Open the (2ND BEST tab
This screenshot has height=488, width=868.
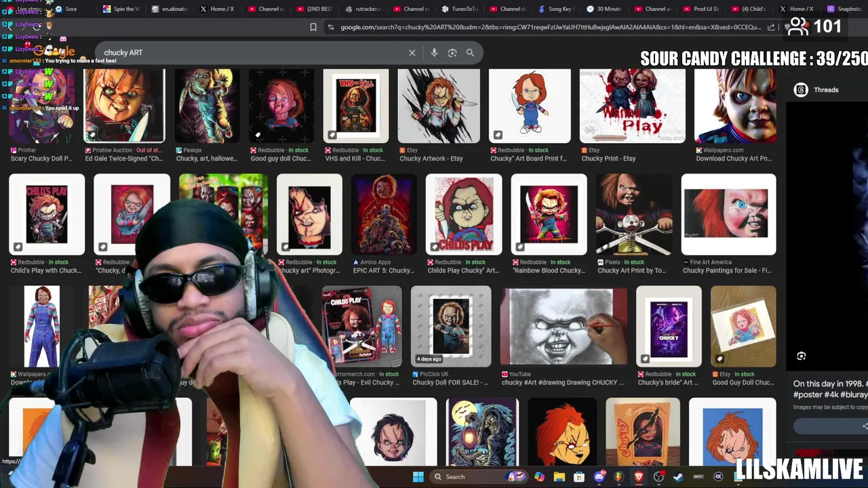(x=316, y=9)
